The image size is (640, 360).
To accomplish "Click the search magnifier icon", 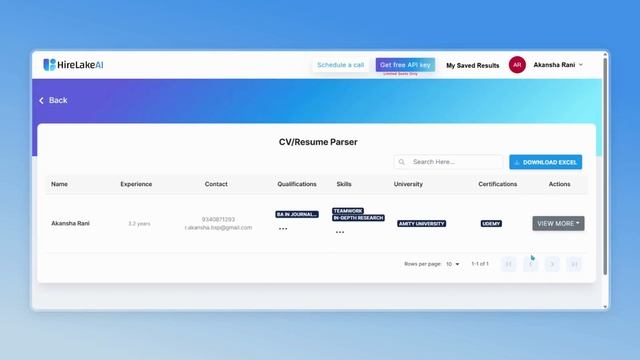I will 402,162.
